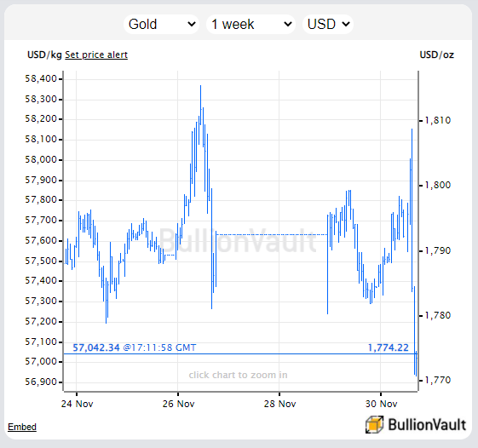Click the @17:11:58 GMT timestamp

(x=159, y=347)
